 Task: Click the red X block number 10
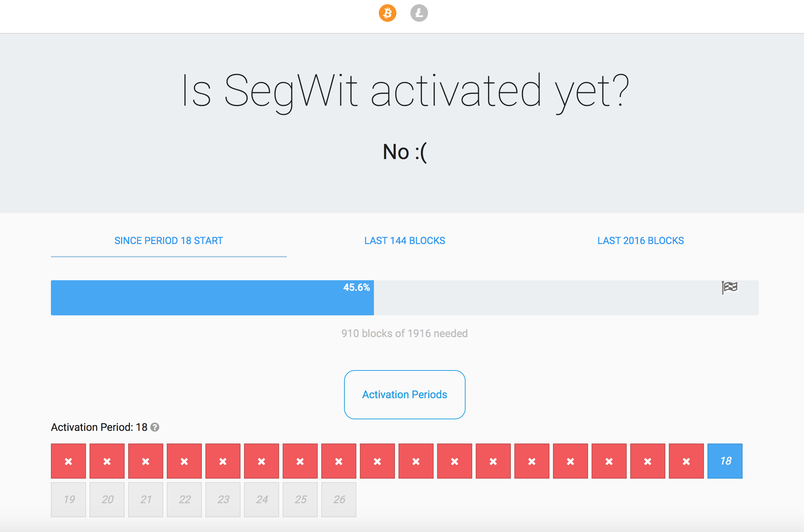tap(416, 460)
